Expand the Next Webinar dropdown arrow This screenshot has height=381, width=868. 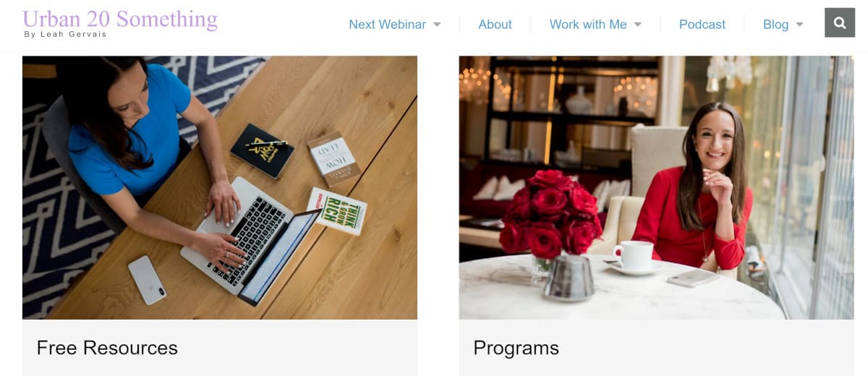click(x=437, y=25)
